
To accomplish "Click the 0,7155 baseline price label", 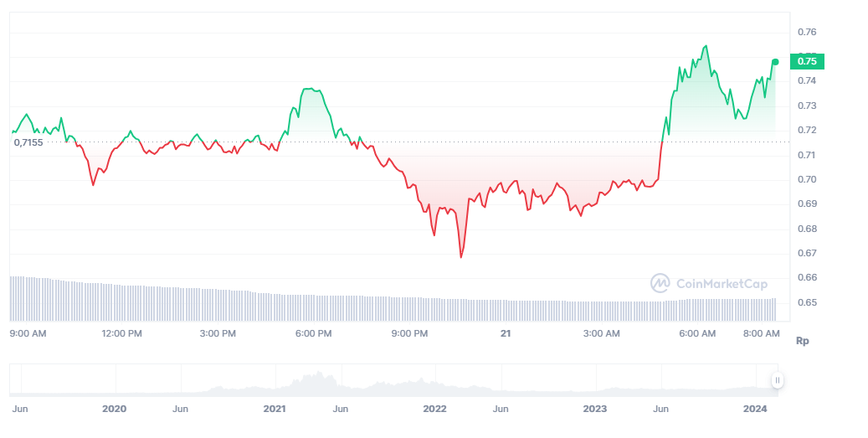I will [x=28, y=142].
